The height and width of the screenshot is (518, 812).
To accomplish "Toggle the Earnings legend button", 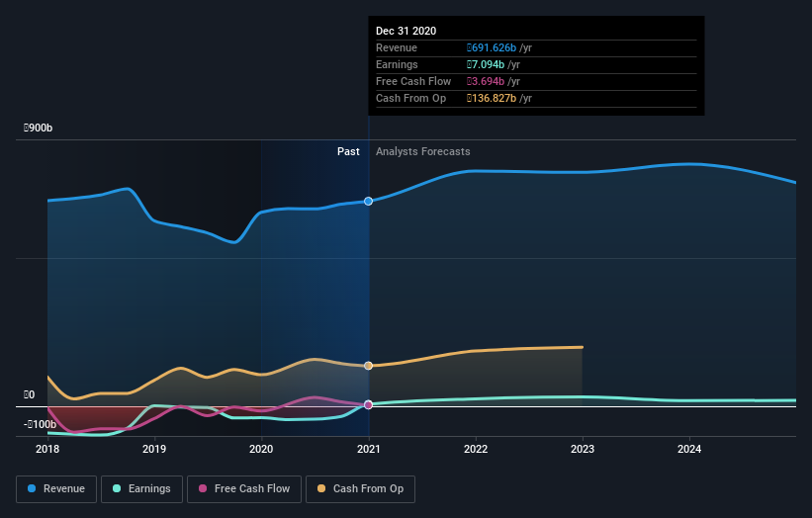I will (x=141, y=489).
